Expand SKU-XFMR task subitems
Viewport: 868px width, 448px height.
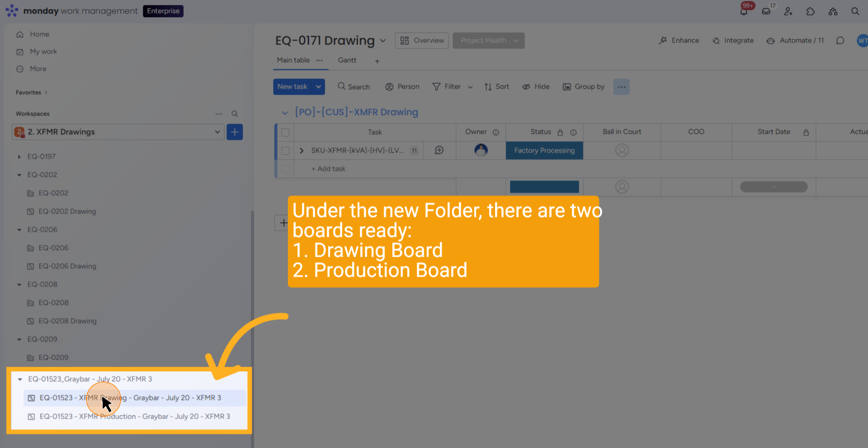pos(302,151)
